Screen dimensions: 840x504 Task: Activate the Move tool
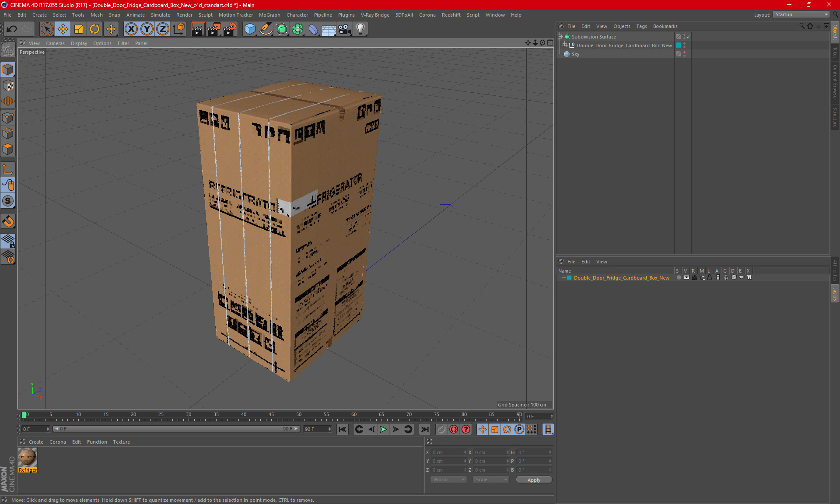pos(63,29)
